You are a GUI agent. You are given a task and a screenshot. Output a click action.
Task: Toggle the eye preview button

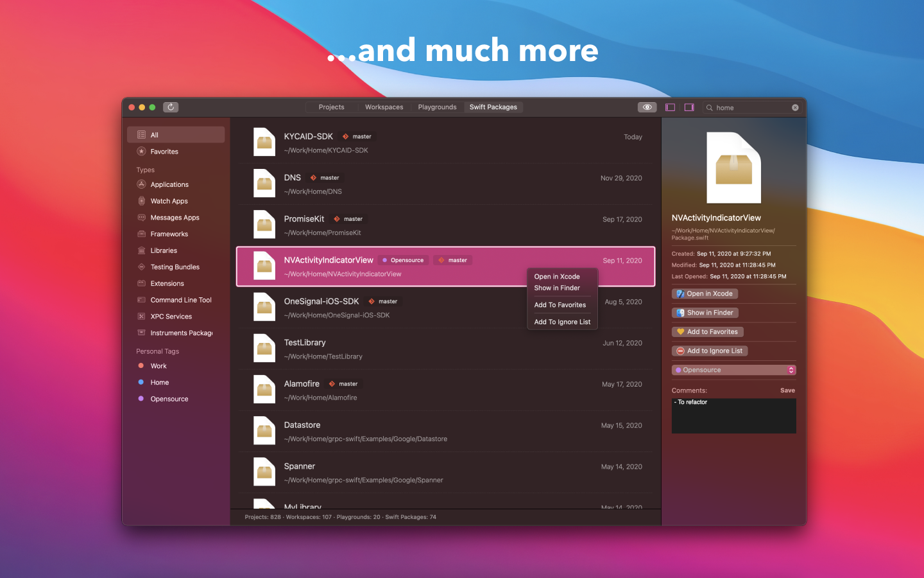pos(647,107)
